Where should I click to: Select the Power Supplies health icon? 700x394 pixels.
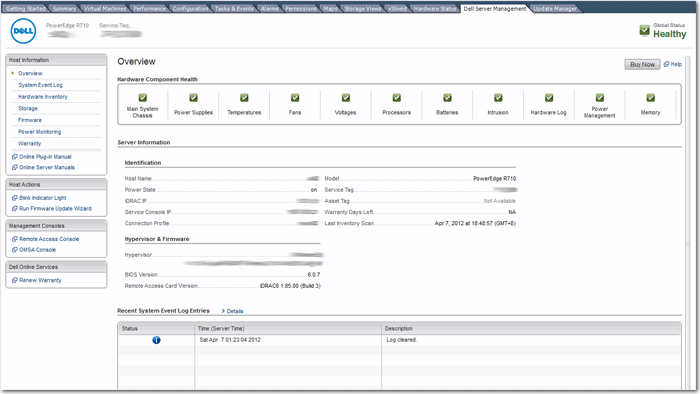[193, 98]
